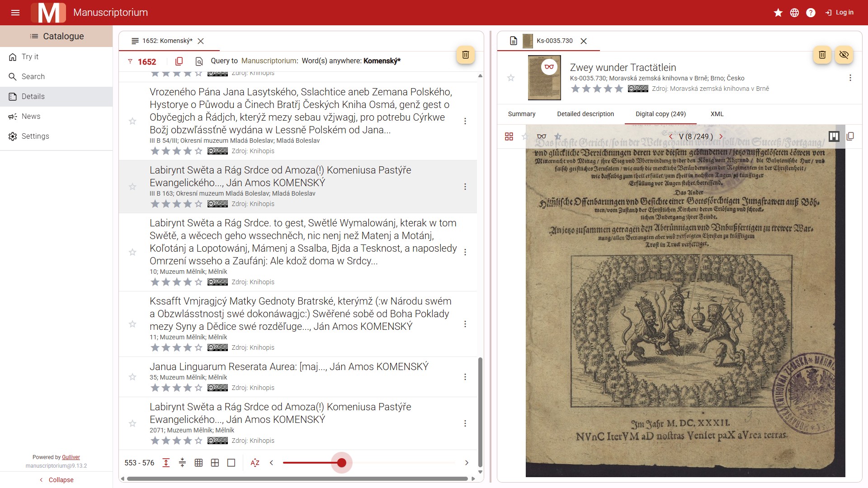Open the XML tab
Screen dimensions: 868x488
[x=717, y=114]
